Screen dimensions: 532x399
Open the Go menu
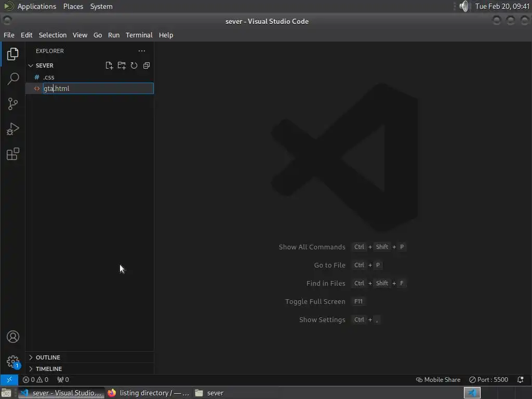click(x=98, y=35)
